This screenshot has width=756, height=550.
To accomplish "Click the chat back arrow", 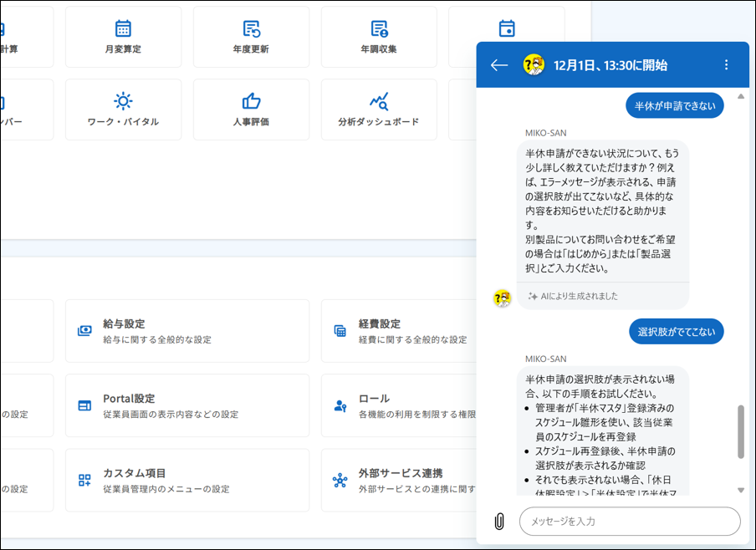I will [x=499, y=65].
